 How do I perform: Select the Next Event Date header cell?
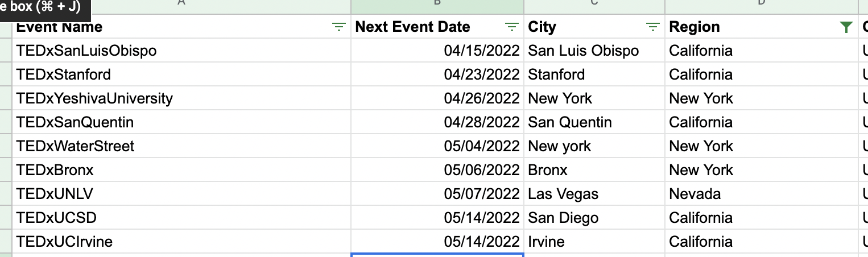(437, 27)
